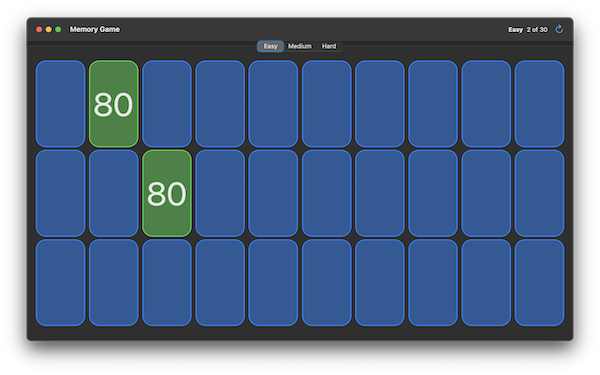The height and width of the screenshot is (375, 600).
Task: Flip the last card in the bottom row
Action: (539, 283)
